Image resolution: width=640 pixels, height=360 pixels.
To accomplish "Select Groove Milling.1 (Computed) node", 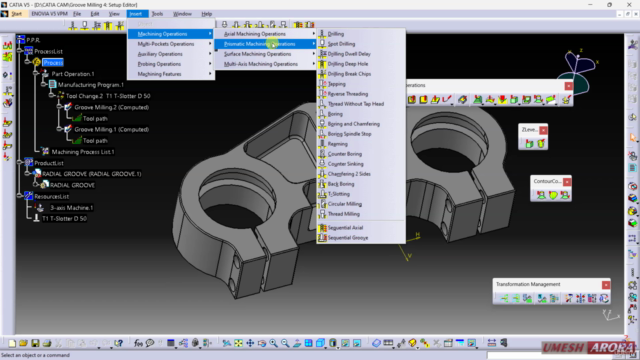I will (x=111, y=129).
